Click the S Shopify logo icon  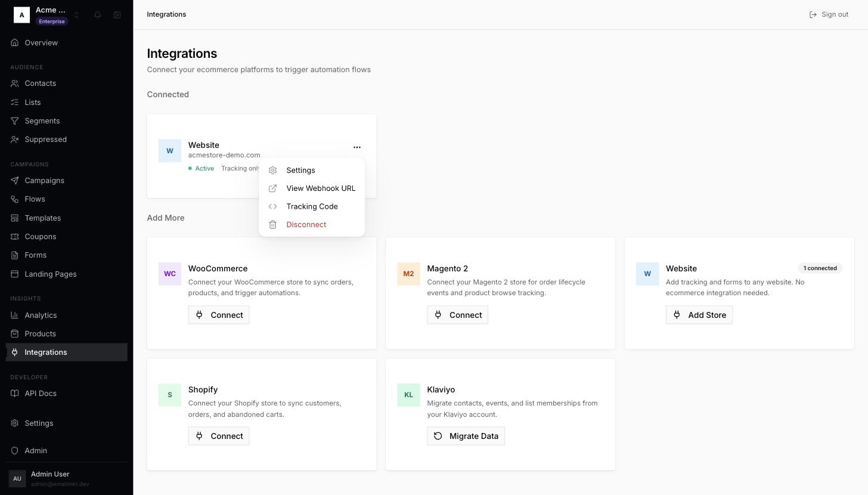pos(170,395)
